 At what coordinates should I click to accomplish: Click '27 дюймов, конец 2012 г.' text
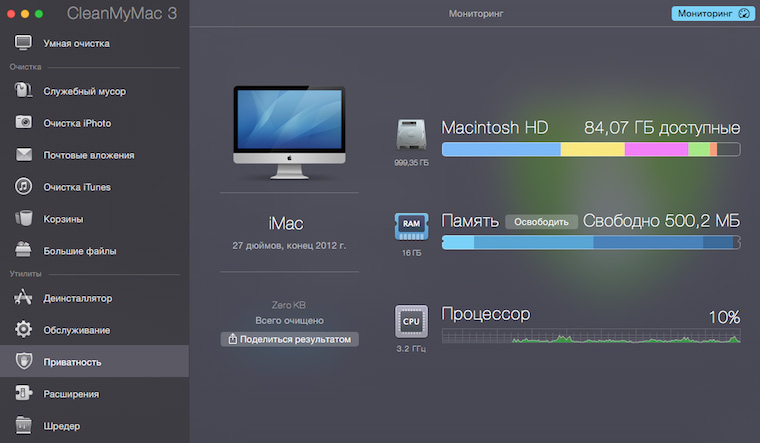point(289,246)
